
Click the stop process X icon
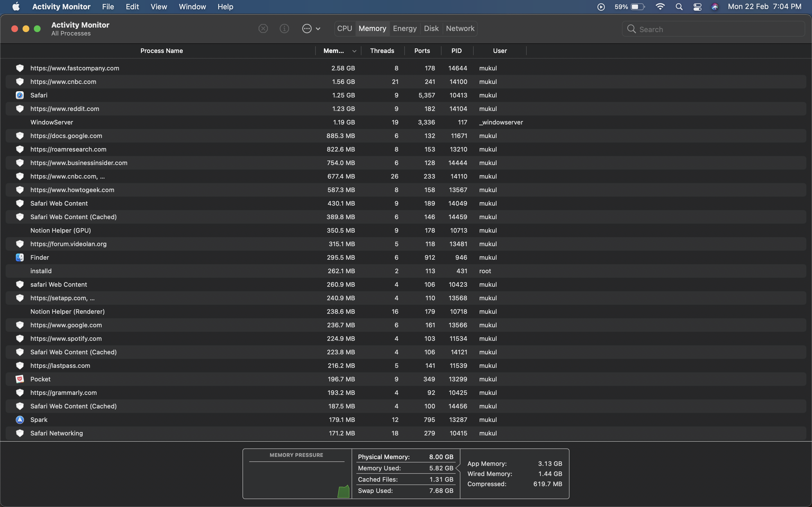click(263, 28)
